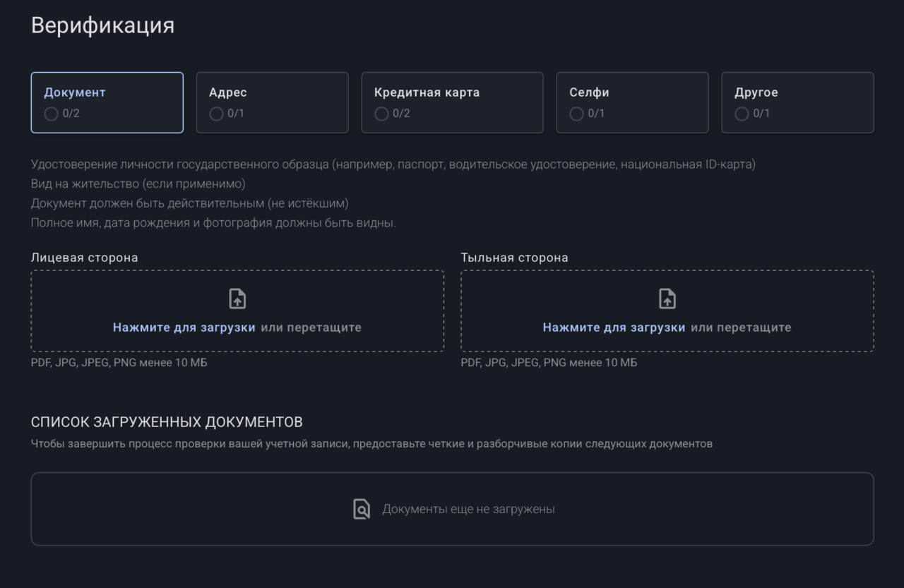904x588 pixels.
Task: Open the Другое tab
Action: (x=797, y=102)
